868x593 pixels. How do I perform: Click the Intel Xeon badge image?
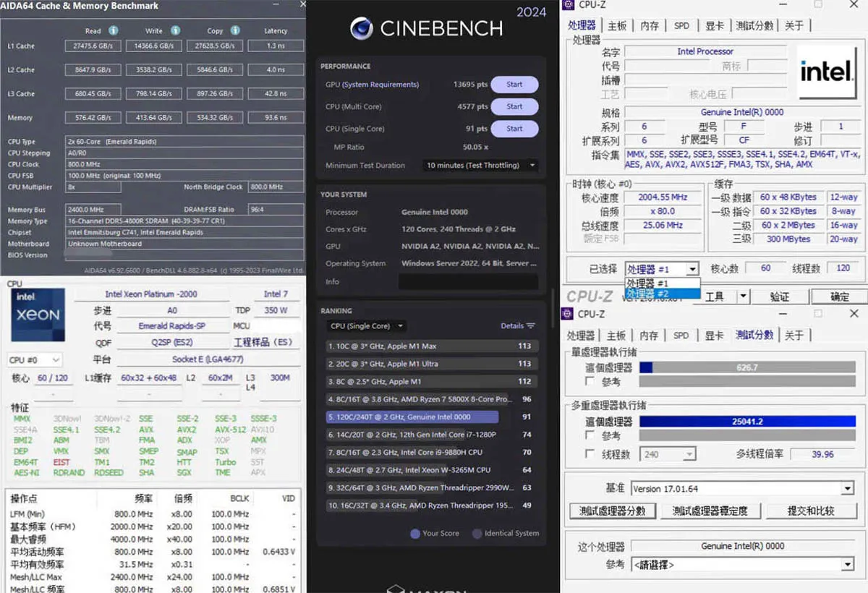pos(38,315)
